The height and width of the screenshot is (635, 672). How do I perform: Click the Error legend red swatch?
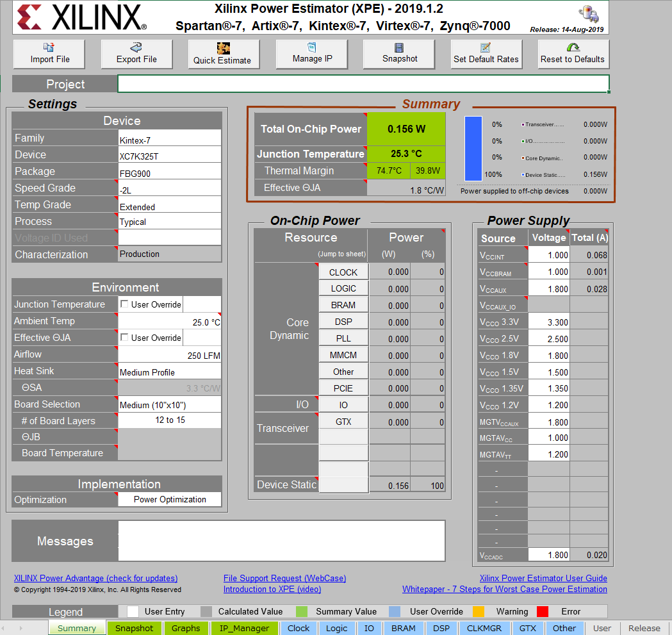pos(543,611)
